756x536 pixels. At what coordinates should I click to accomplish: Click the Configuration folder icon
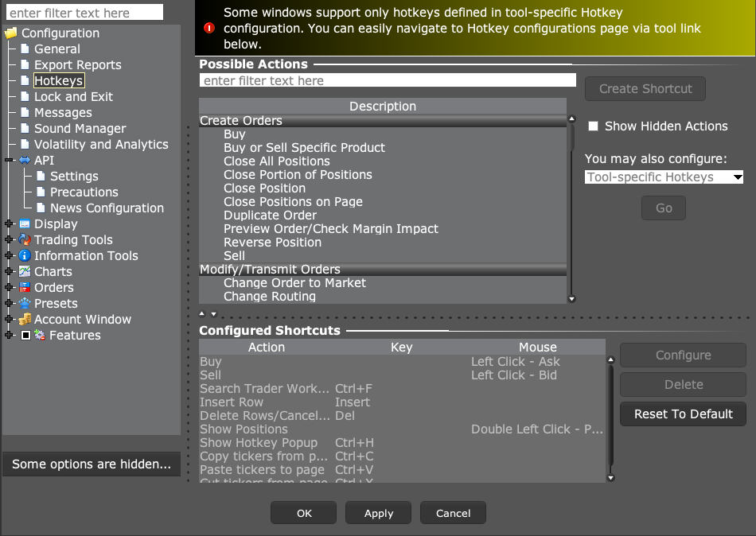10,33
